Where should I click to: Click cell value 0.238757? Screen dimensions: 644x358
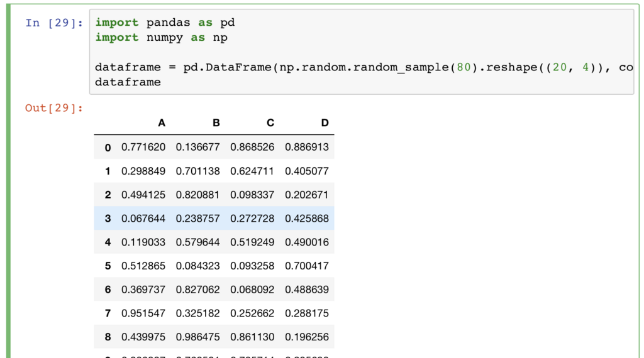coord(198,219)
